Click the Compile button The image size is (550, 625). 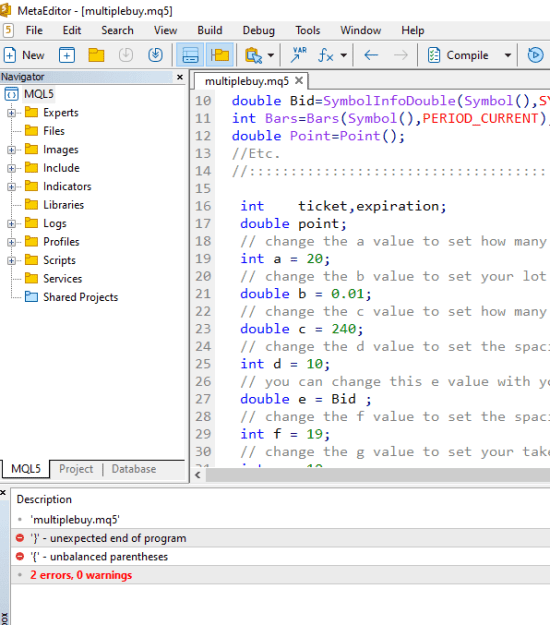click(458, 55)
